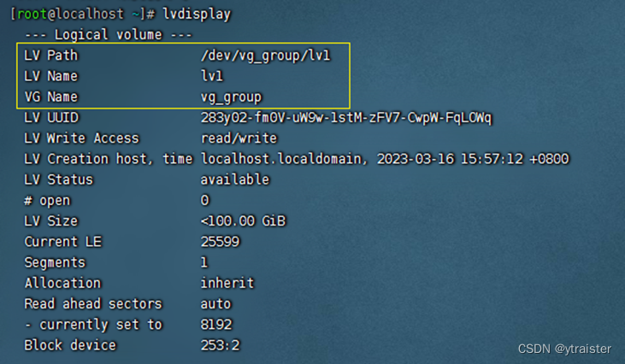Viewport: 625px width, 364px height.
Task: Select the lv1 name value
Action: (212, 76)
